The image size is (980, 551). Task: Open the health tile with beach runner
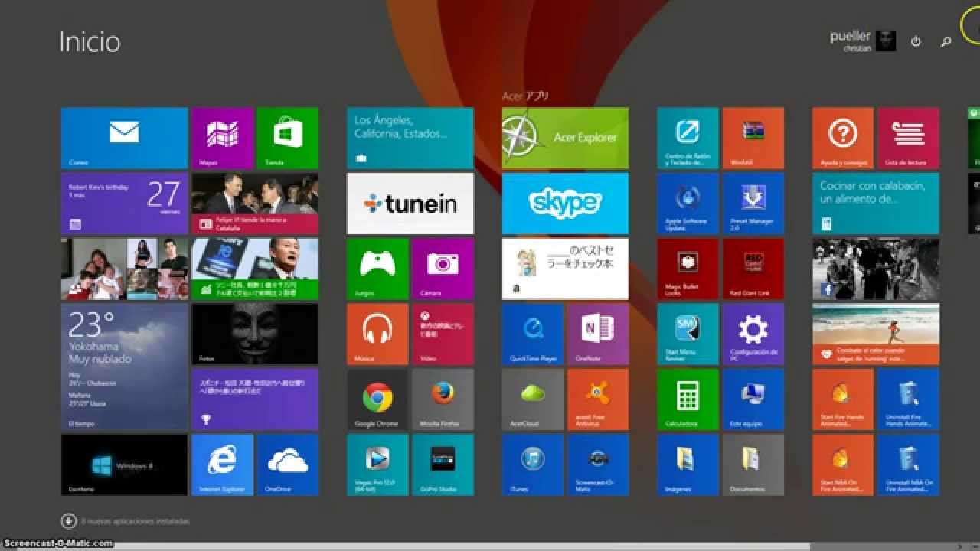point(876,334)
